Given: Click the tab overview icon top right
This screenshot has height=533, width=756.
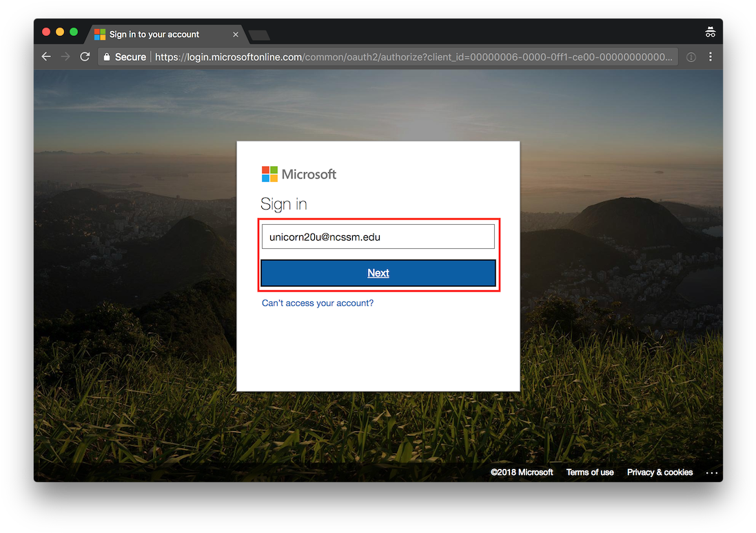Looking at the screenshot, I should (x=710, y=31).
